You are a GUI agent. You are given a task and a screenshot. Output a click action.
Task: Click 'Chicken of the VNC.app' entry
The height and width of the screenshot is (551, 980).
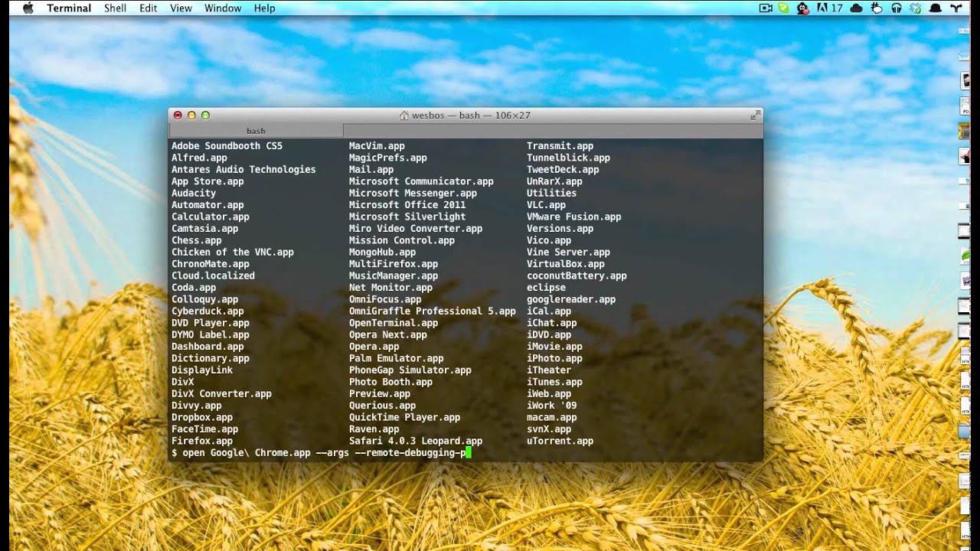pyautogui.click(x=233, y=253)
